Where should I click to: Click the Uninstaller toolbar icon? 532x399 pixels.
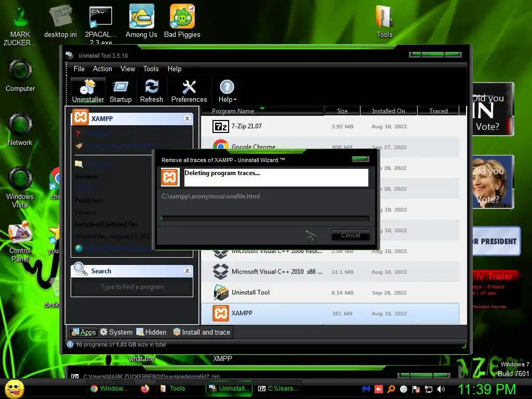click(88, 90)
